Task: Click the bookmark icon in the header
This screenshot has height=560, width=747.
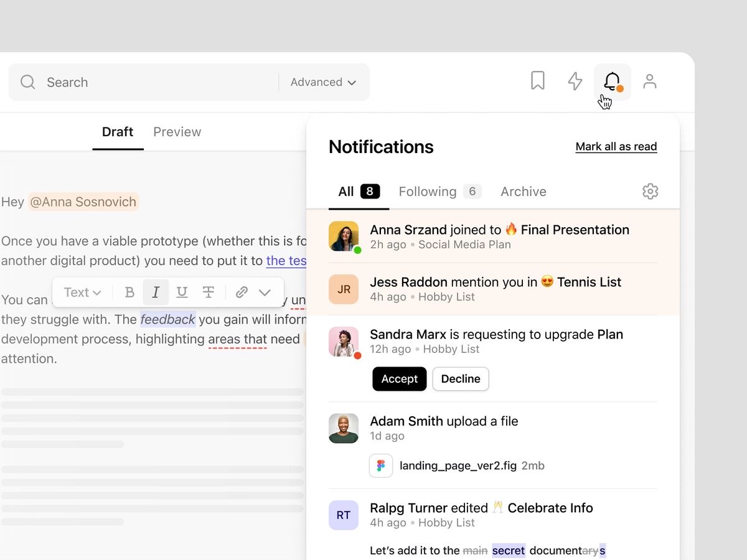Action: pos(538,81)
